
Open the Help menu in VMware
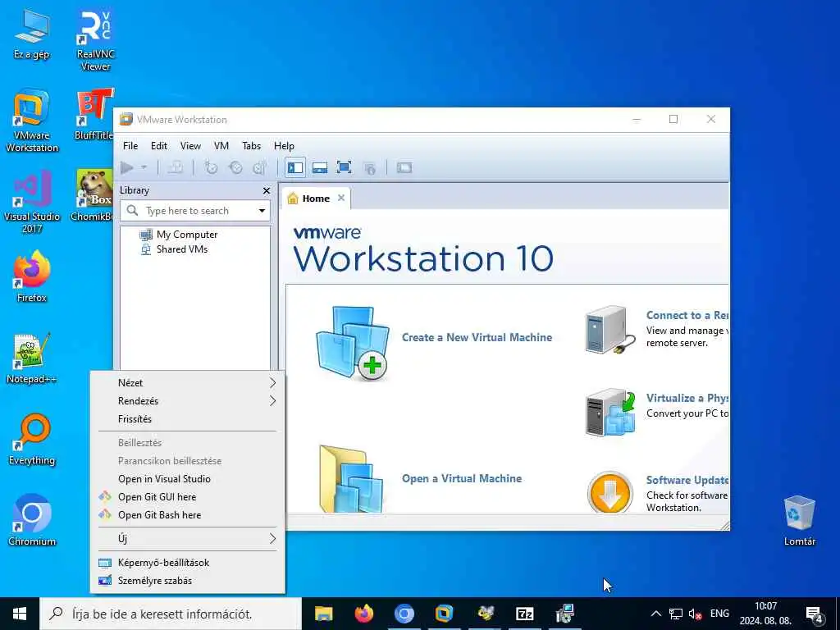click(x=284, y=146)
